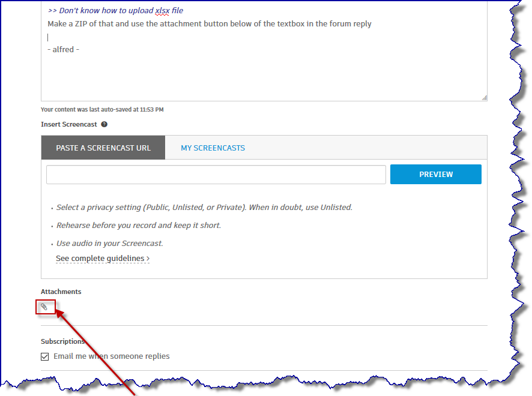Click the reply textbox resize grip
The image size is (532, 396).
point(484,97)
